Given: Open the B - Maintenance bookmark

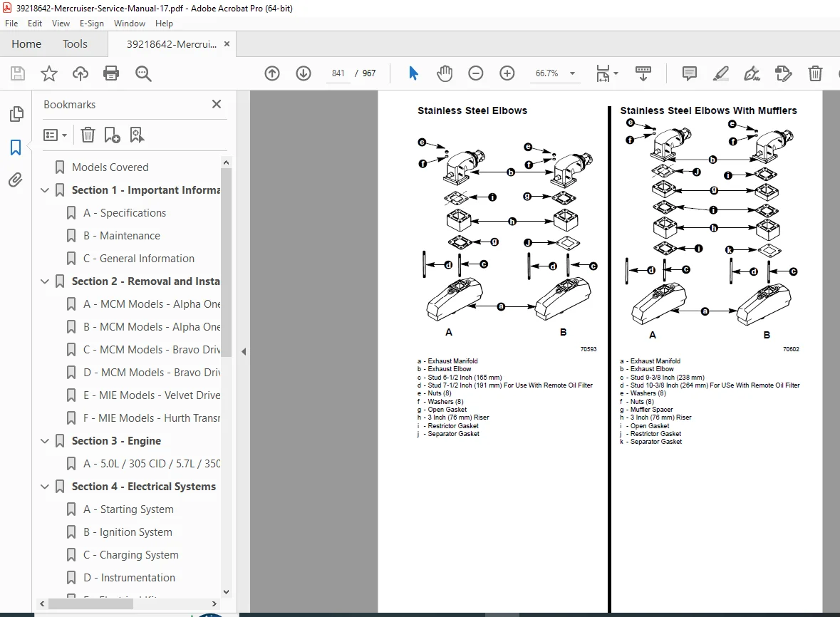Looking at the screenshot, I should [122, 236].
